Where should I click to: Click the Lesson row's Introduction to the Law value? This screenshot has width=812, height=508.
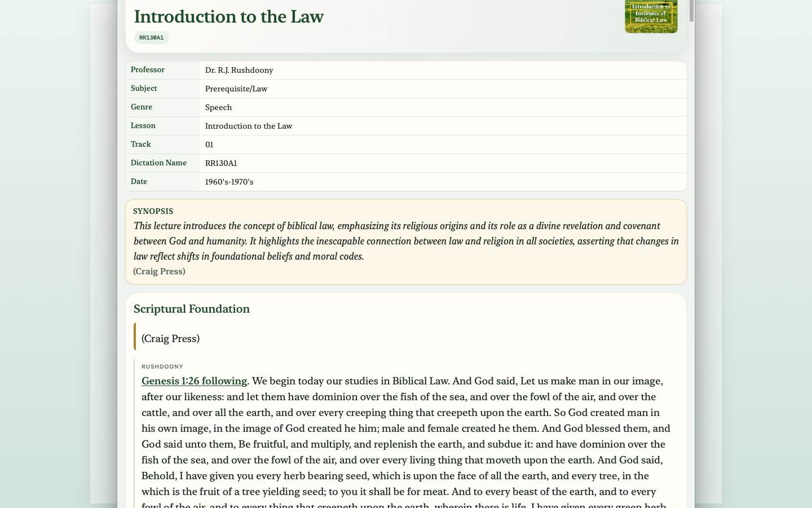pyautogui.click(x=249, y=126)
